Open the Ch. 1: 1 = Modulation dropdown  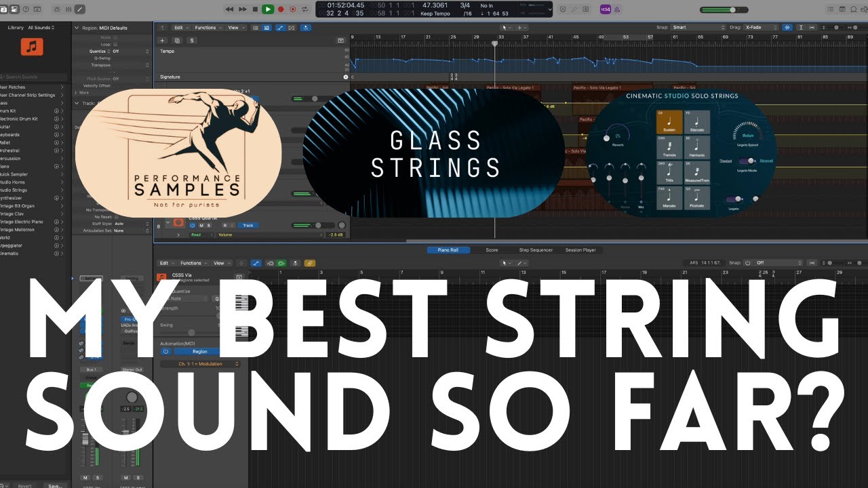pos(200,364)
